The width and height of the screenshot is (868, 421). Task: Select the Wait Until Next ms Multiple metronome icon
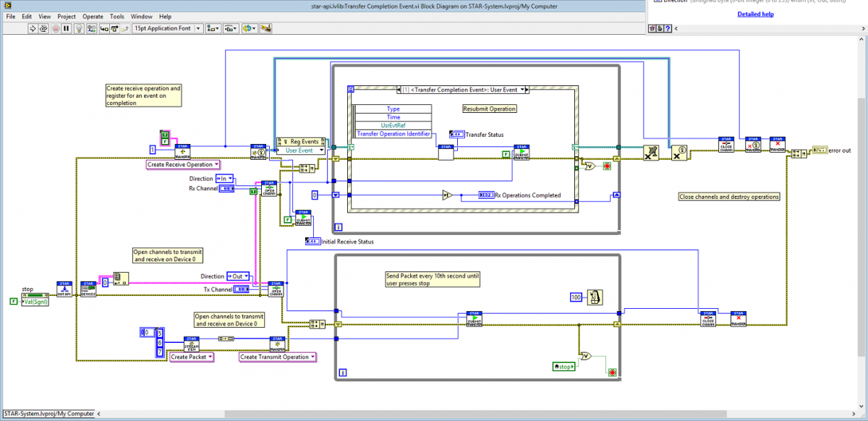point(593,297)
